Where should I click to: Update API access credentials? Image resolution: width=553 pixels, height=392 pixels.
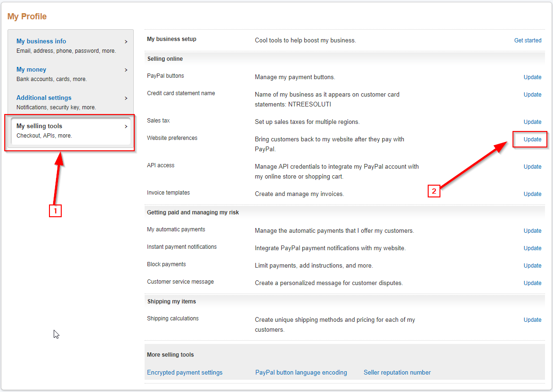click(x=532, y=166)
